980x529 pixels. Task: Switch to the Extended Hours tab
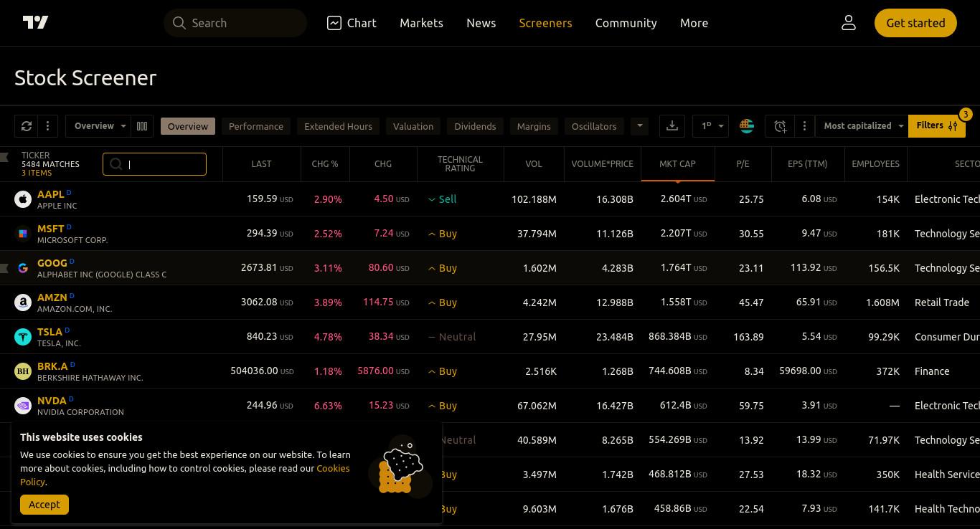tap(338, 126)
